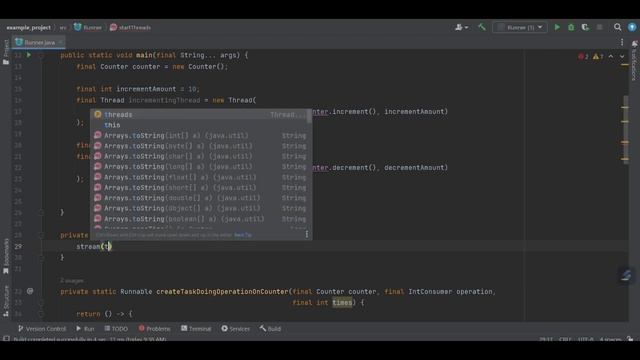Click line:column position in status bar
The height and width of the screenshot is (360, 640).
click(546, 339)
